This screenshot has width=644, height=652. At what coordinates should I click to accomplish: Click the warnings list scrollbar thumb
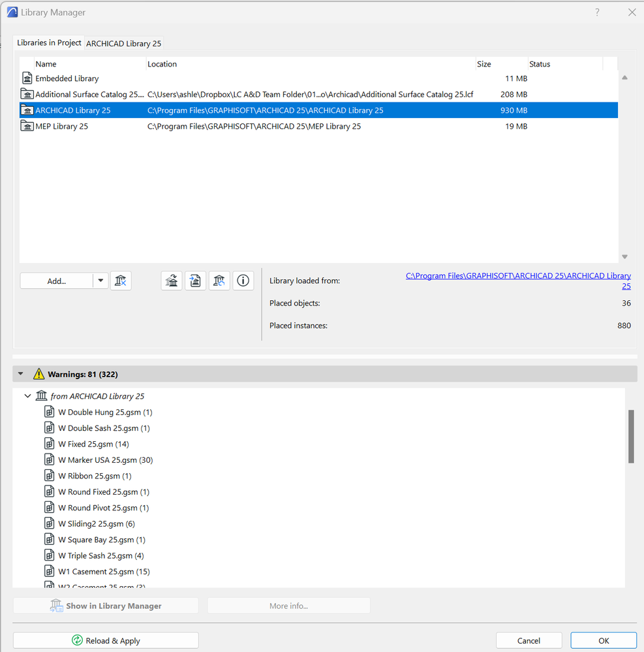tap(631, 436)
